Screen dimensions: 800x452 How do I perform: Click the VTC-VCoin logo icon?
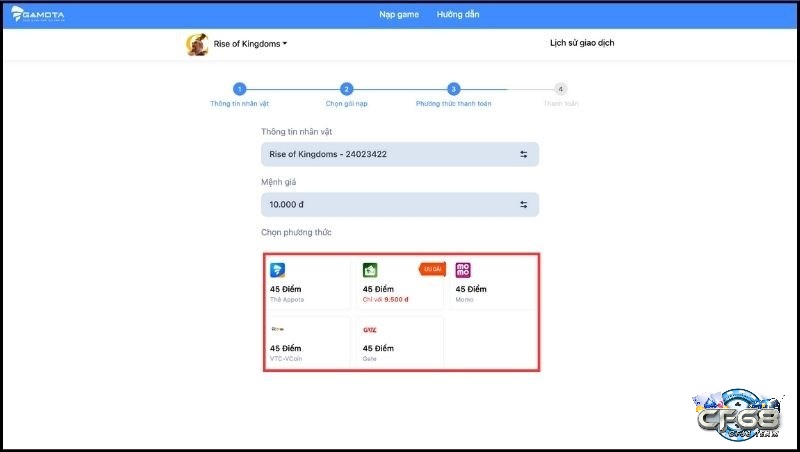[278, 330]
